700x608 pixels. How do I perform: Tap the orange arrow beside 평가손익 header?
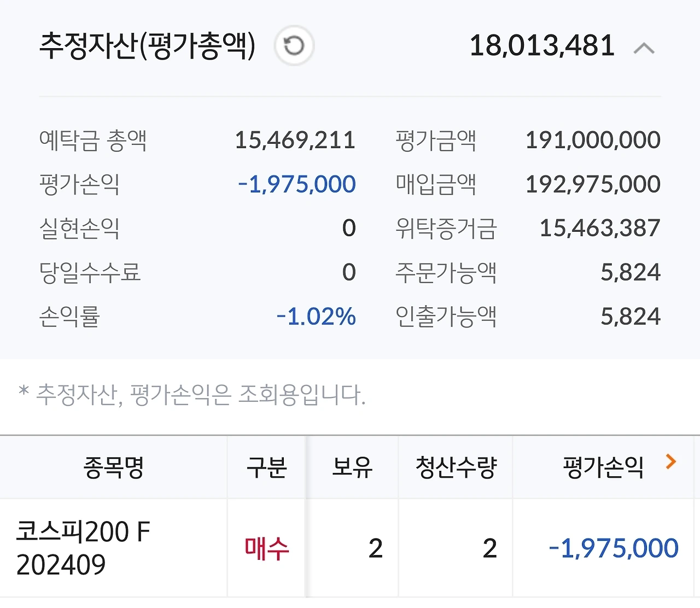(x=671, y=462)
